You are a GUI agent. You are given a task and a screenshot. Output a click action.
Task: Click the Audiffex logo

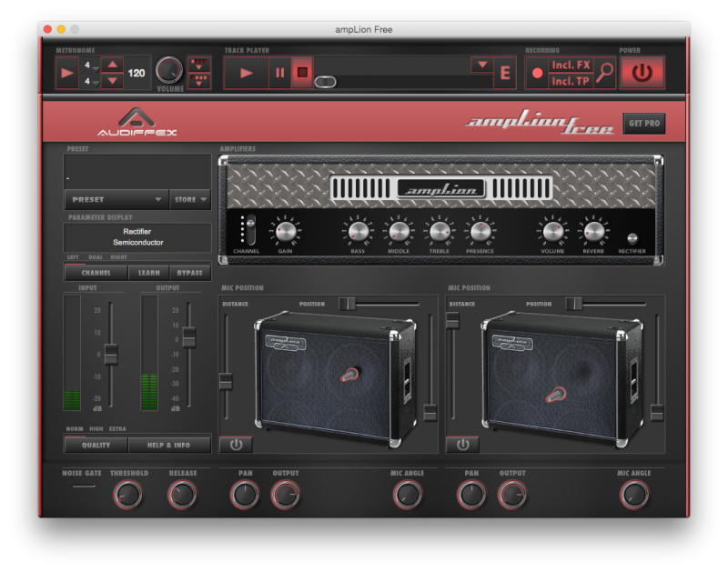[x=136, y=122]
